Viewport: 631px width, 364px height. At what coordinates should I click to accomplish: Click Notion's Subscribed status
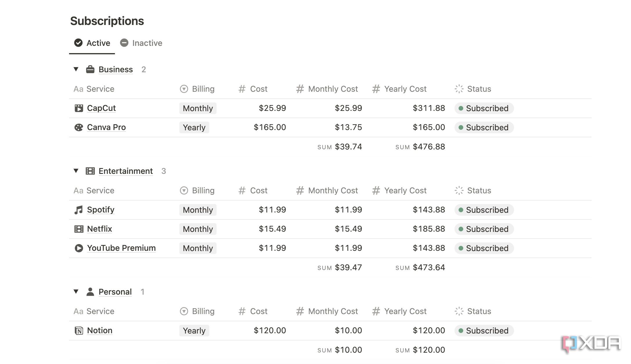coord(484,331)
